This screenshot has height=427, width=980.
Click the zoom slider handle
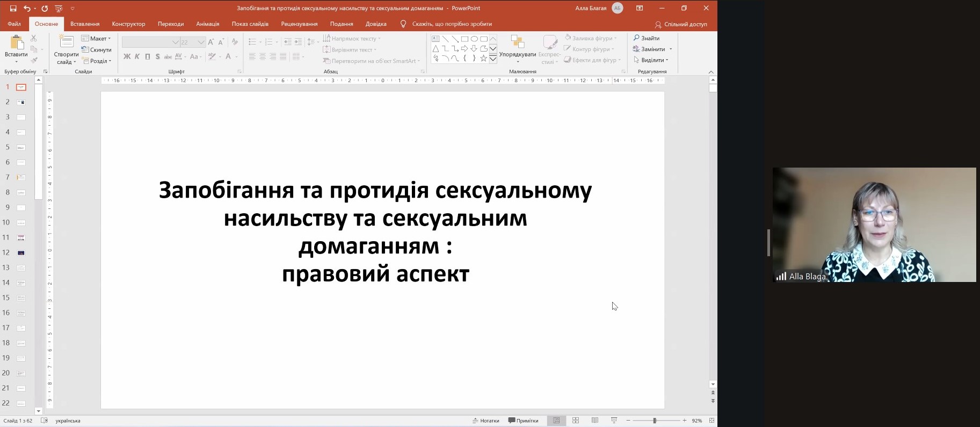pyautogui.click(x=655, y=421)
